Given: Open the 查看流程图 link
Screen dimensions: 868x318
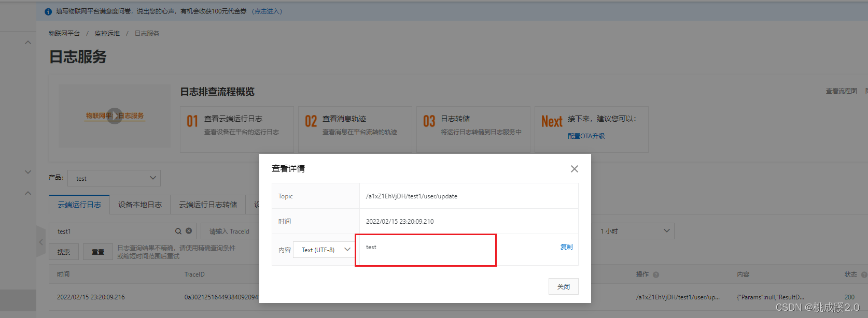Looking at the screenshot, I should pyautogui.click(x=841, y=91).
